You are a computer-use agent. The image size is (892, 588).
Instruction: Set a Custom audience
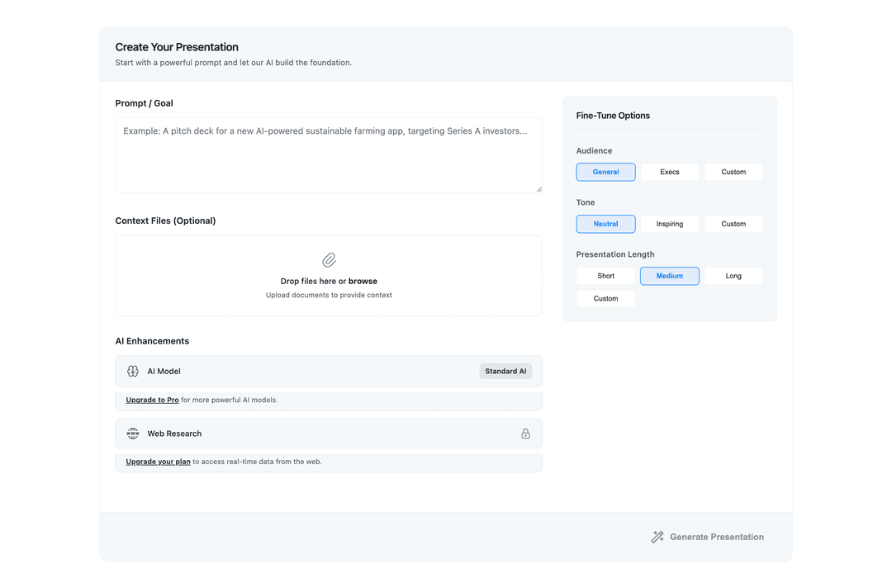click(x=733, y=172)
